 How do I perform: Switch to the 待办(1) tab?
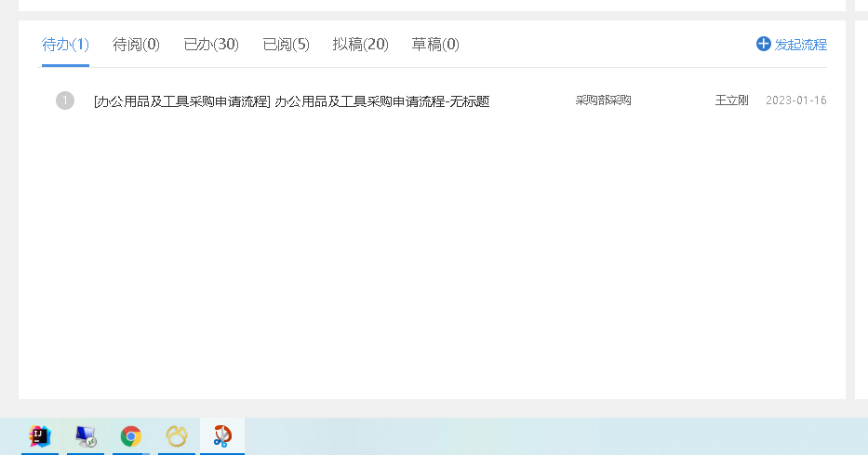click(65, 45)
